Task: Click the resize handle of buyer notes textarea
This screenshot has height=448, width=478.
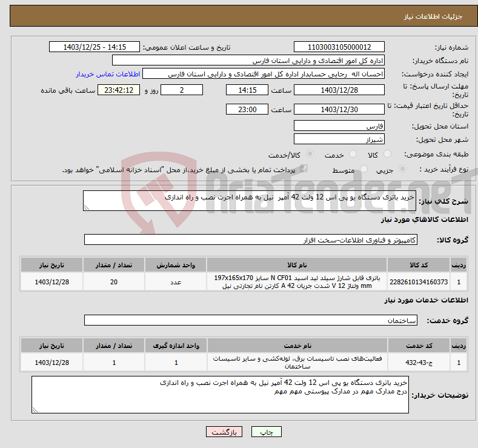Action: [35, 410]
